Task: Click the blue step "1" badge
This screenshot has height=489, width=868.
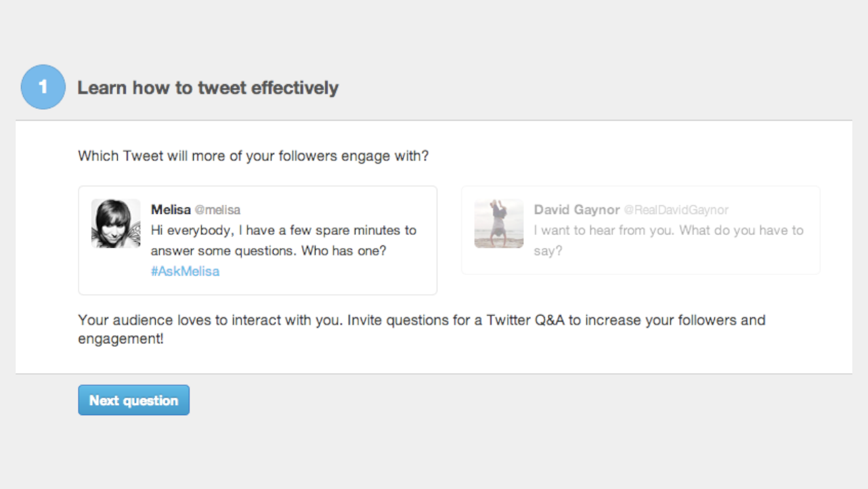Action: (43, 87)
